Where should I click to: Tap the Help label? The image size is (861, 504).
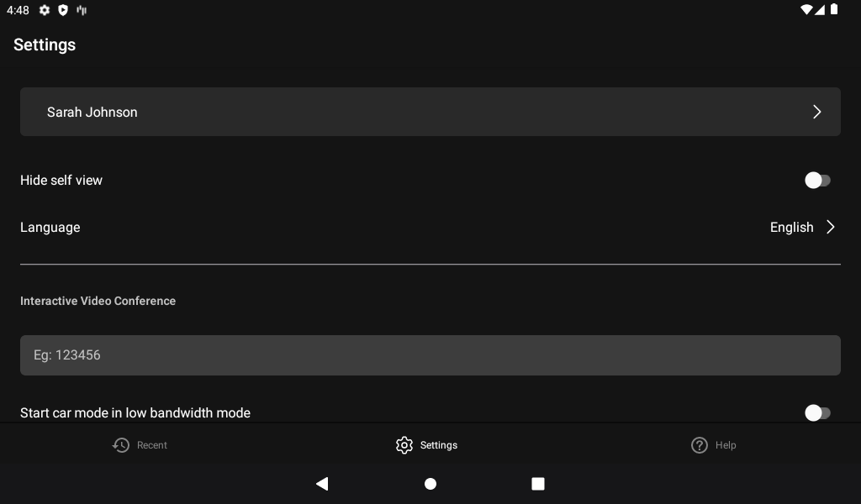pos(725,445)
